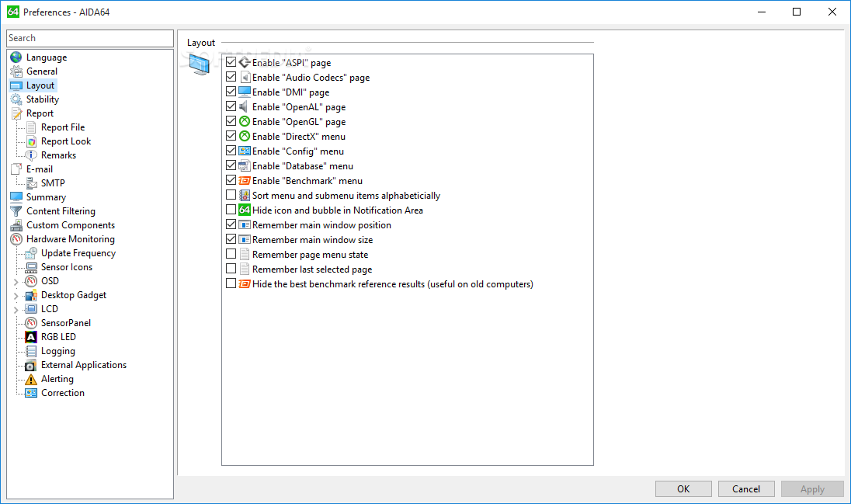Open the External Applications page

tap(84, 365)
